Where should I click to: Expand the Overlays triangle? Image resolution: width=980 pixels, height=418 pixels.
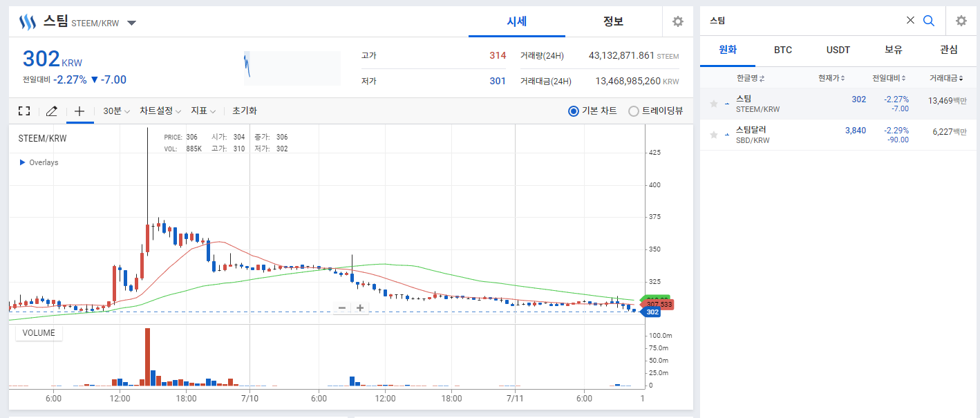point(22,162)
